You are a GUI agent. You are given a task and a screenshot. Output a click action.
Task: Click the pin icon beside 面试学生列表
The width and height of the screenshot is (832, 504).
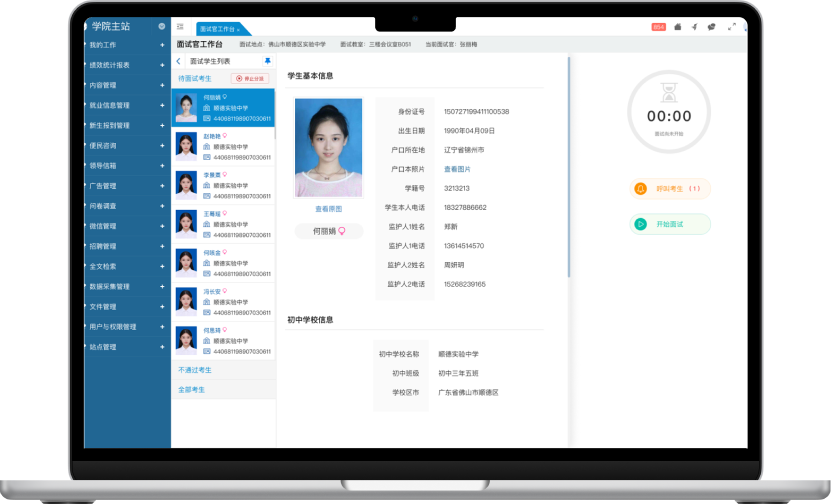click(x=267, y=61)
